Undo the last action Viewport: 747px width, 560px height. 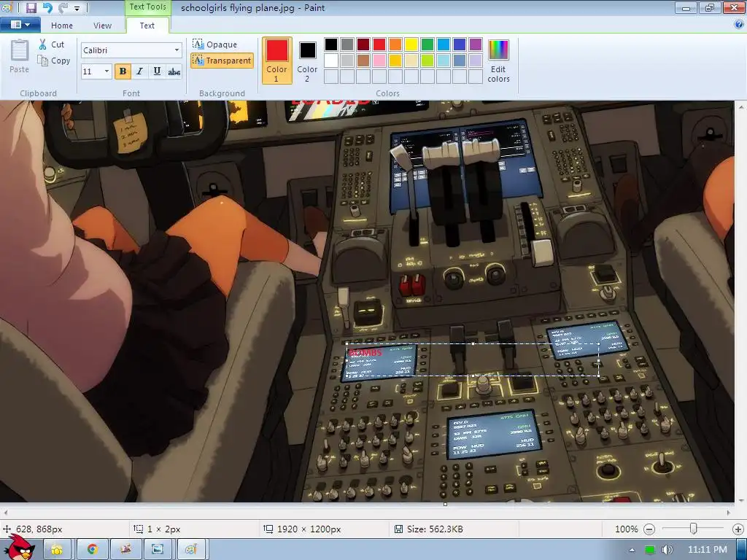coord(47,7)
